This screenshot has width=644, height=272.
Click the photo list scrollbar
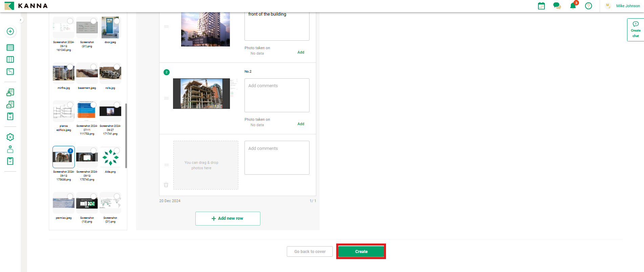[x=126, y=136]
